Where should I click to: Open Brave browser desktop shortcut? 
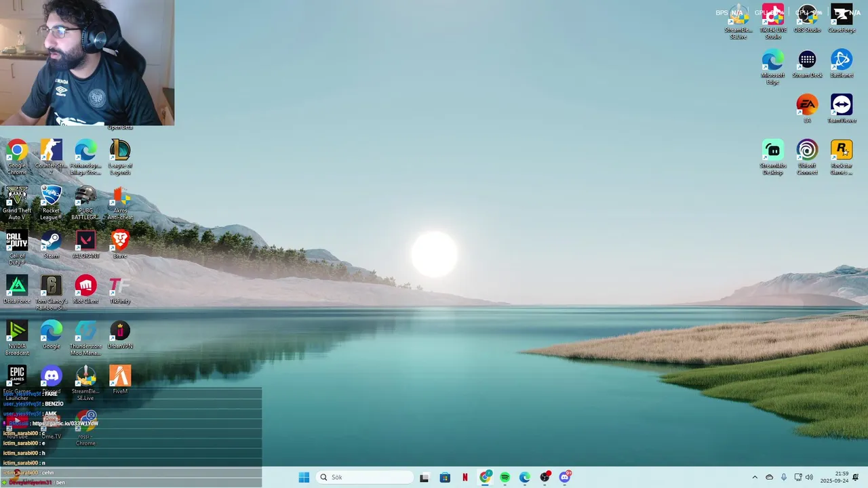click(120, 245)
